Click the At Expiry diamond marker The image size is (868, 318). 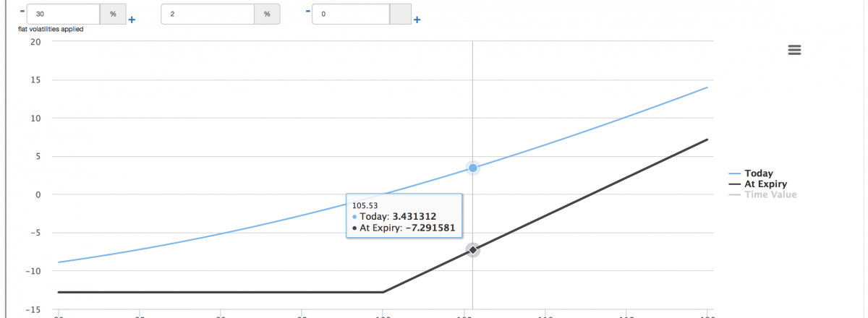(473, 250)
